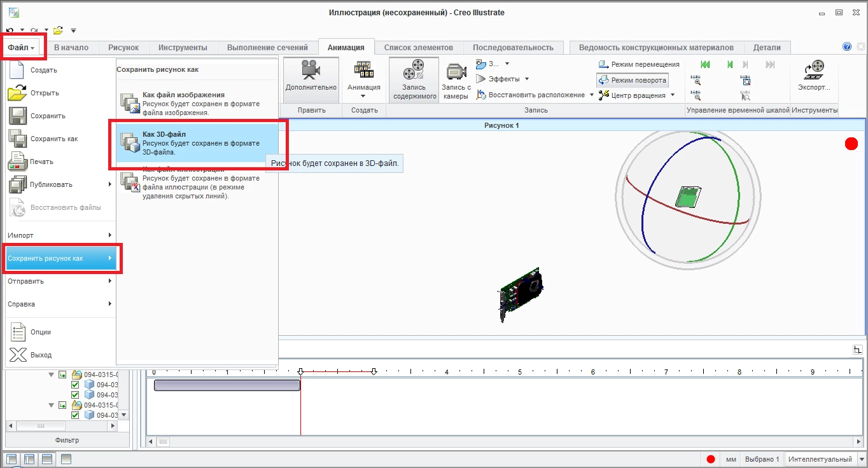Select Сохранить рисунок как menu entry
868x468 pixels.
click(x=61, y=258)
